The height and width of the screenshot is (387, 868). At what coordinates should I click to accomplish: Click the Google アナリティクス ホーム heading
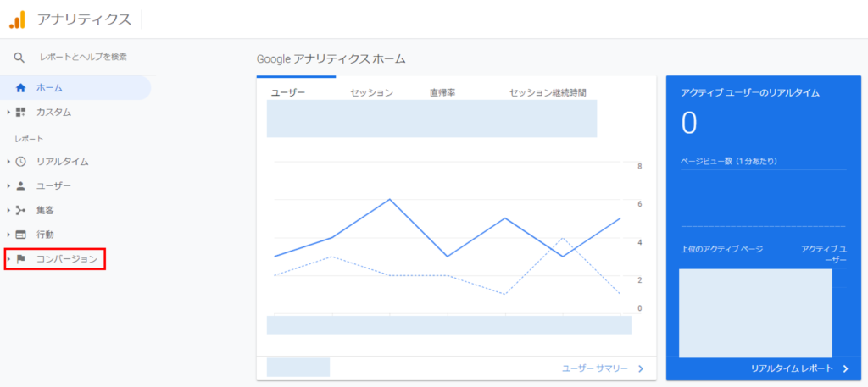click(x=331, y=58)
